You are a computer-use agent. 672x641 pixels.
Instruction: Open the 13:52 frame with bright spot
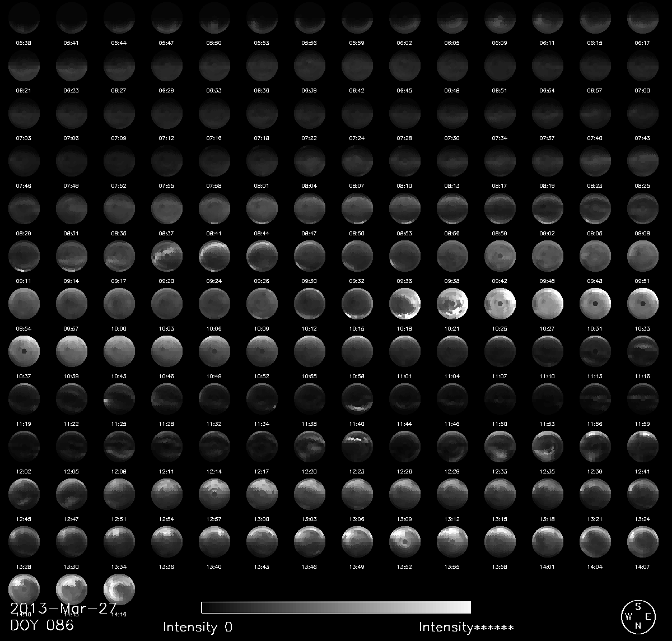pos(405,543)
